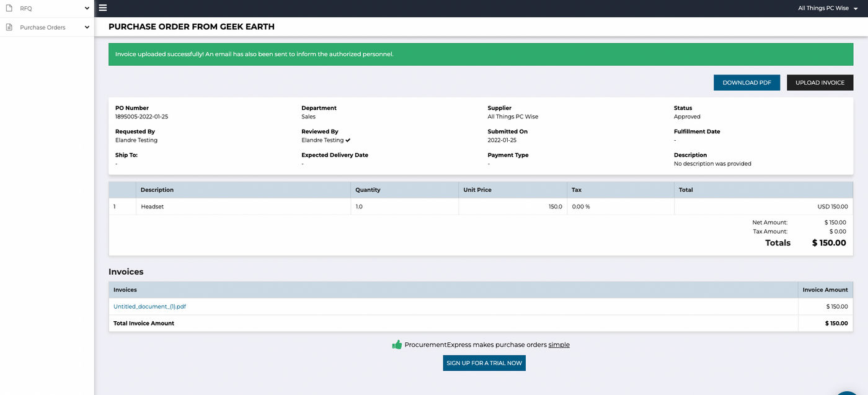Image resolution: width=868 pixels, height=395 pixels.
Task: Click the green invoice uploaded success banner
Action: coord(480,54)
